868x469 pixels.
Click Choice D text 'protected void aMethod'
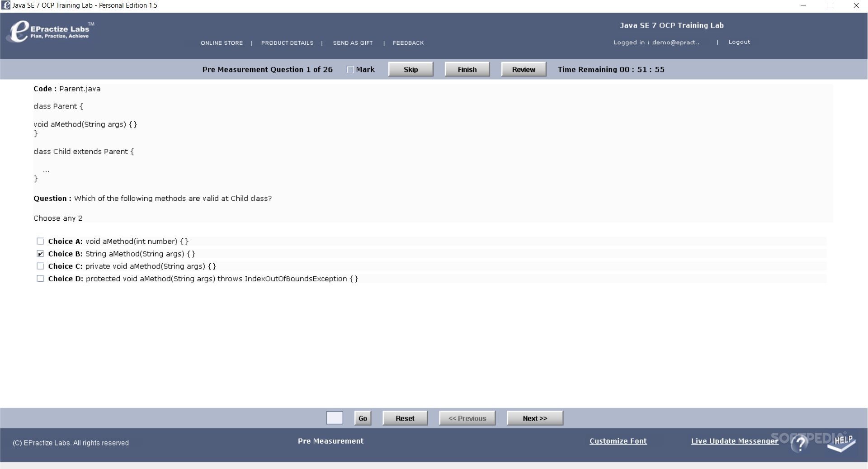coord(128,279)
